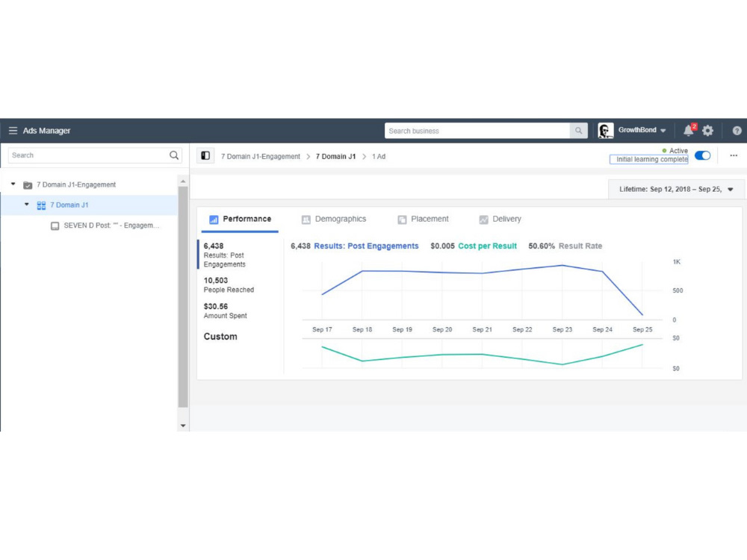747x560 pixels.
Task: Focus the Search business field
Action: (477, 131)
